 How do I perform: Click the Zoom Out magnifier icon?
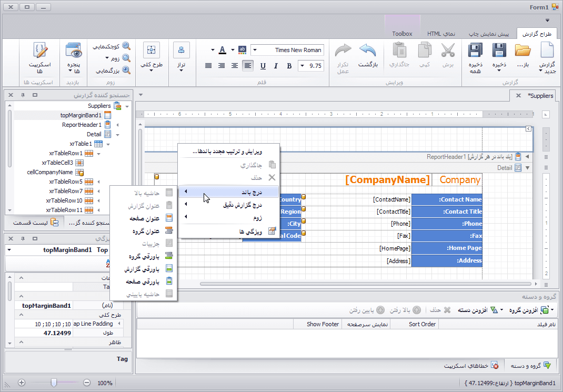(126, 46)
